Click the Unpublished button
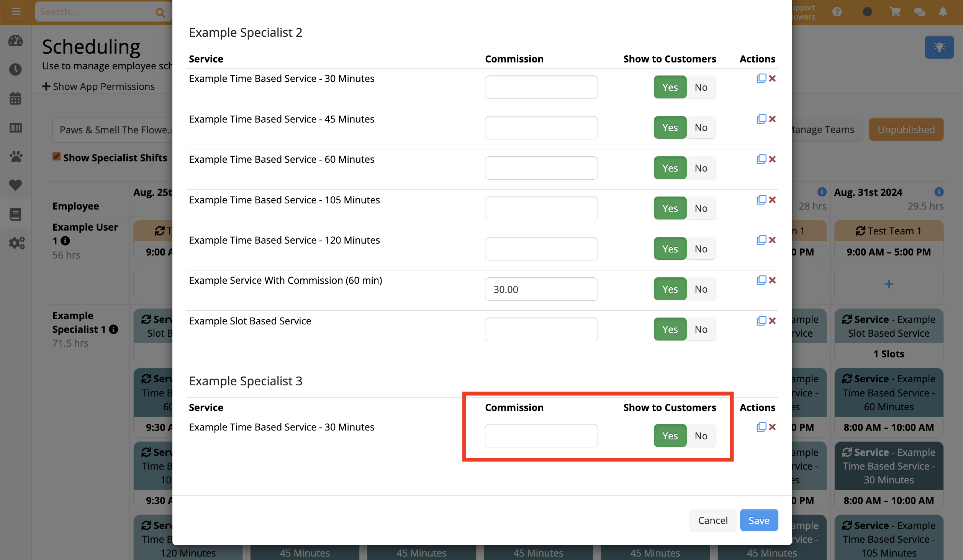Image resolution: width=963 pixels, height=560 pixels. pyautogui.click(x=906, y=129)
